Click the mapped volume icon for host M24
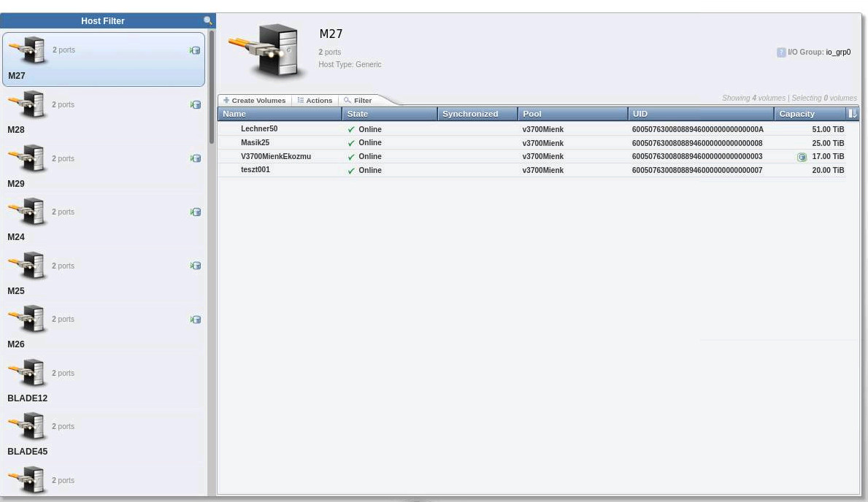This screenshot has width=868, height=502. (x=195, y=212)
